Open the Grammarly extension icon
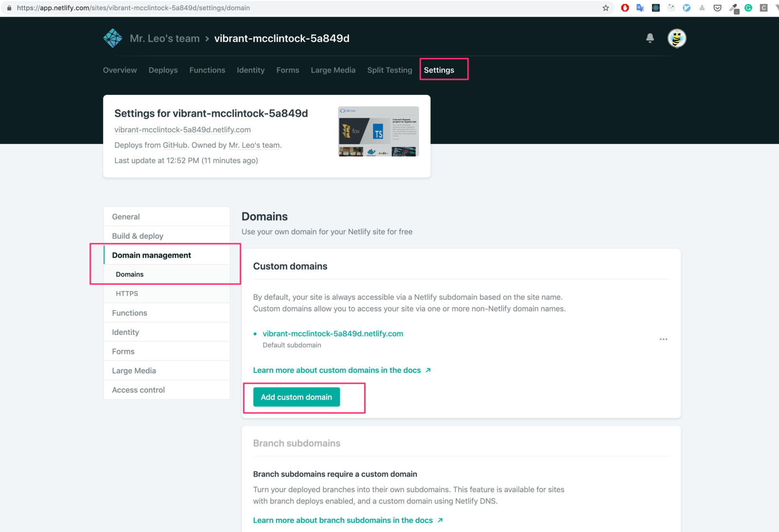 (x=748, y=8)
